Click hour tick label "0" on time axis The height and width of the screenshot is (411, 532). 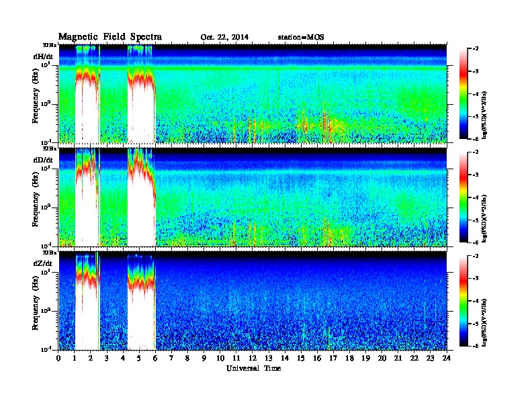coord(59,359)
